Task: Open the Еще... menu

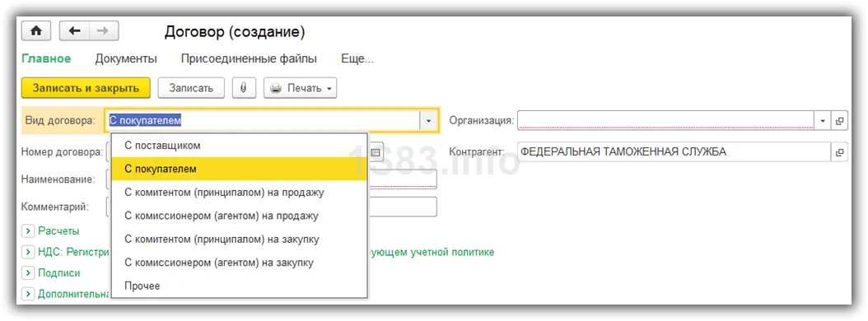Action: [x=357, y=58]
